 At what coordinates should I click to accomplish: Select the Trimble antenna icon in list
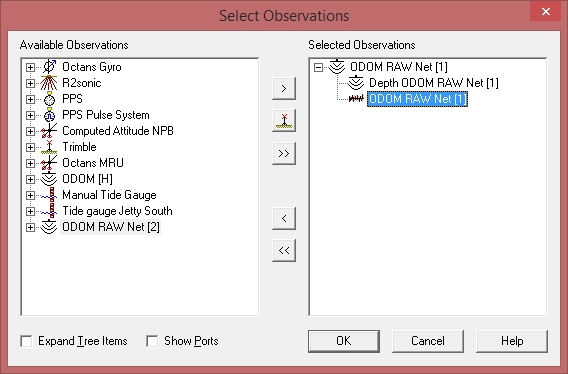[49, 147]
